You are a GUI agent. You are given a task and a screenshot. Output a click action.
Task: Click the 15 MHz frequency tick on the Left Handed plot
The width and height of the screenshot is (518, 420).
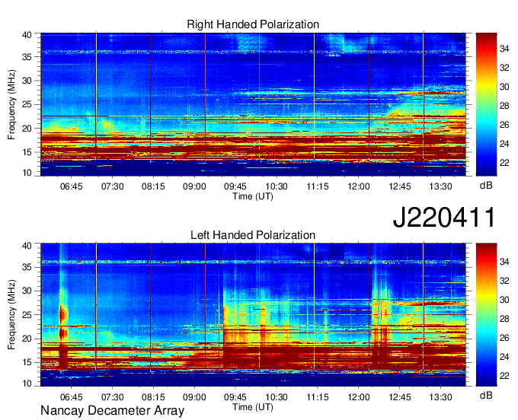coord(27,362)
